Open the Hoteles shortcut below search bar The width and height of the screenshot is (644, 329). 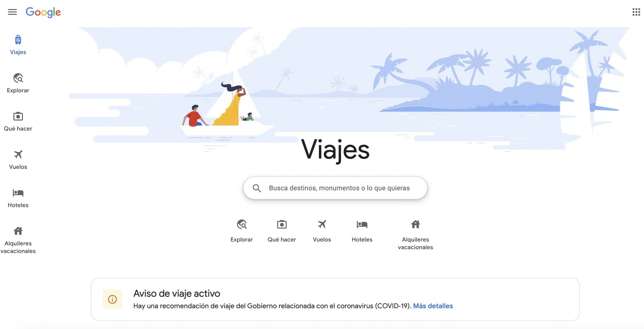[x=362, y=231]
